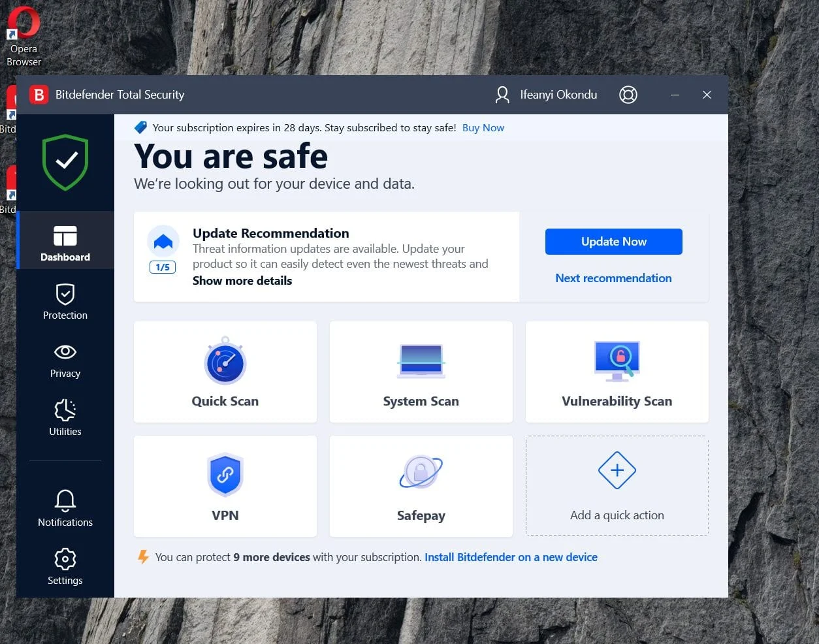Go to the Protection section
Viewport: 819px width, 644px height.
pyautogui.click(x=65, y=301)
